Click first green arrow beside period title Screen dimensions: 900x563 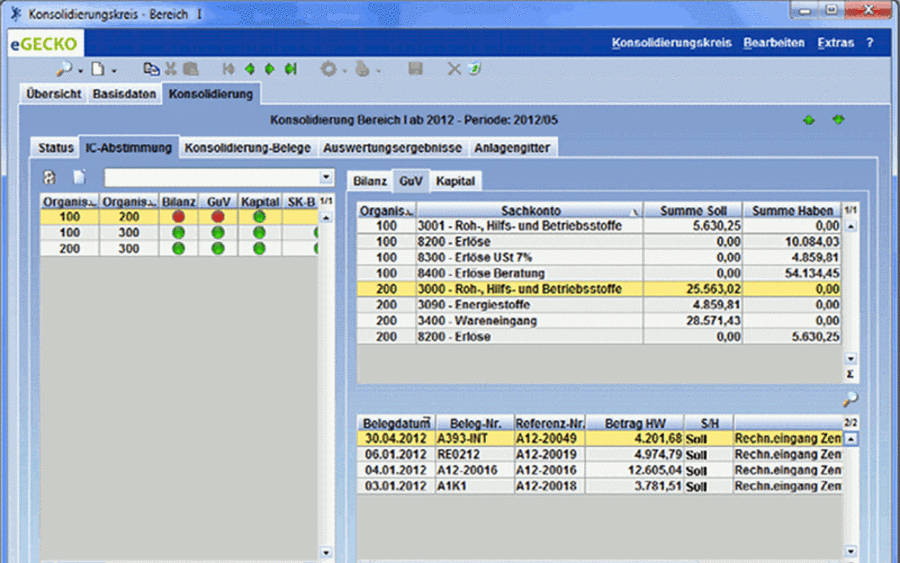click(x=809, y=120)
